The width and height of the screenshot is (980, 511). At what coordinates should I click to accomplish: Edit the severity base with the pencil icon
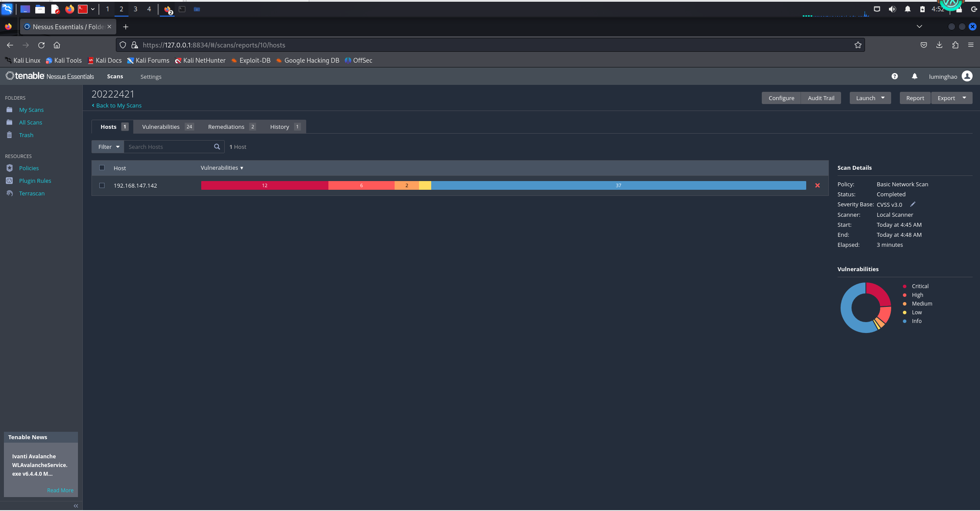click(912, 204)
